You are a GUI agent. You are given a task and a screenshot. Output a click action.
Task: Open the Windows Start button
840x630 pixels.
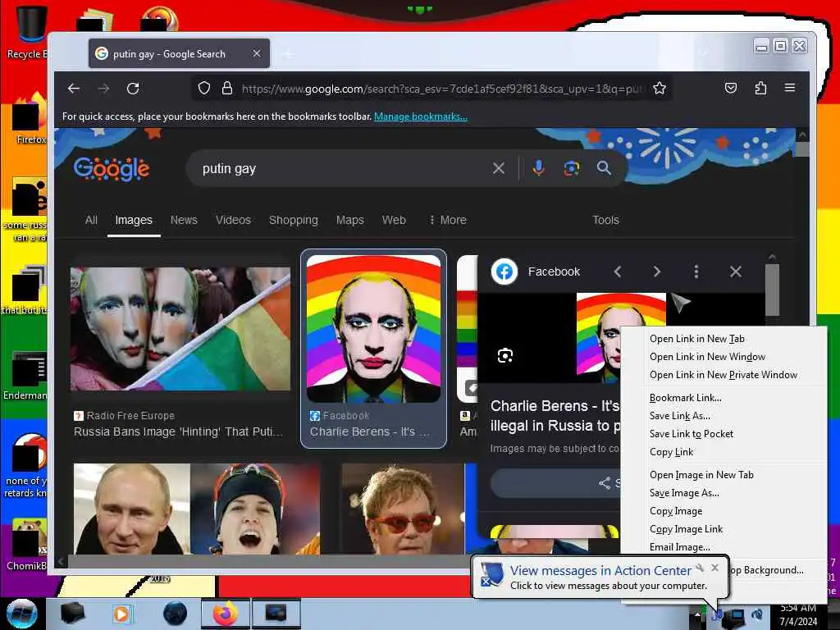click(x=21, y=613)
